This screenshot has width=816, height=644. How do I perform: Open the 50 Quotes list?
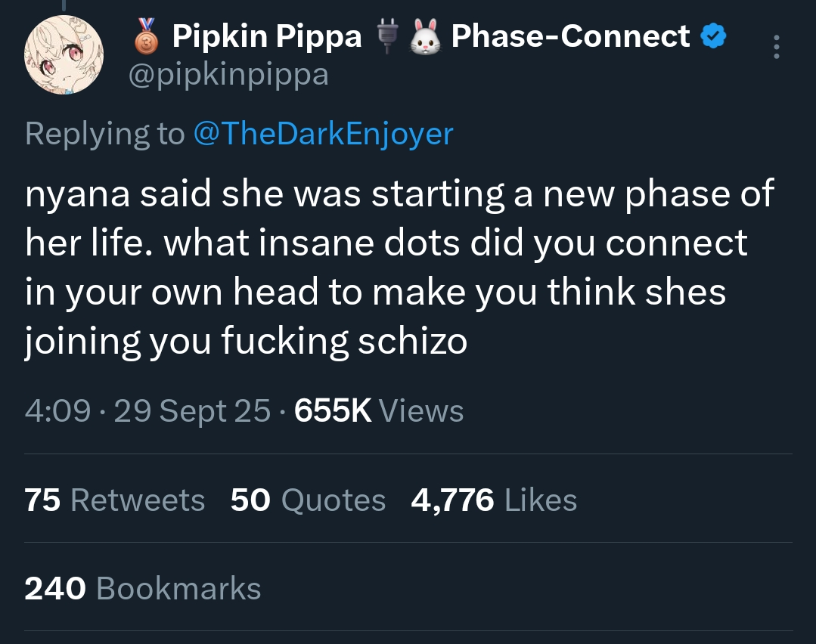[308, 500]
